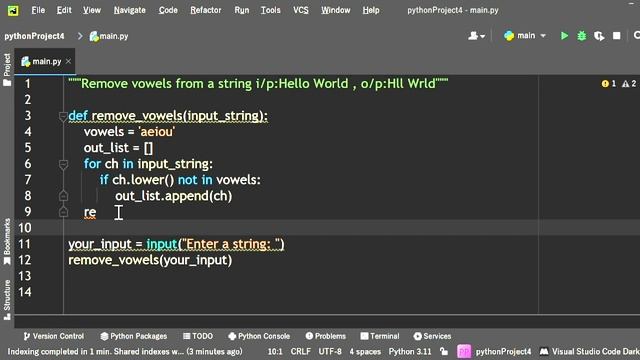640x360 pixels.
Task: Switch the Python 3.11 interpreter
Action: [410, 351]
